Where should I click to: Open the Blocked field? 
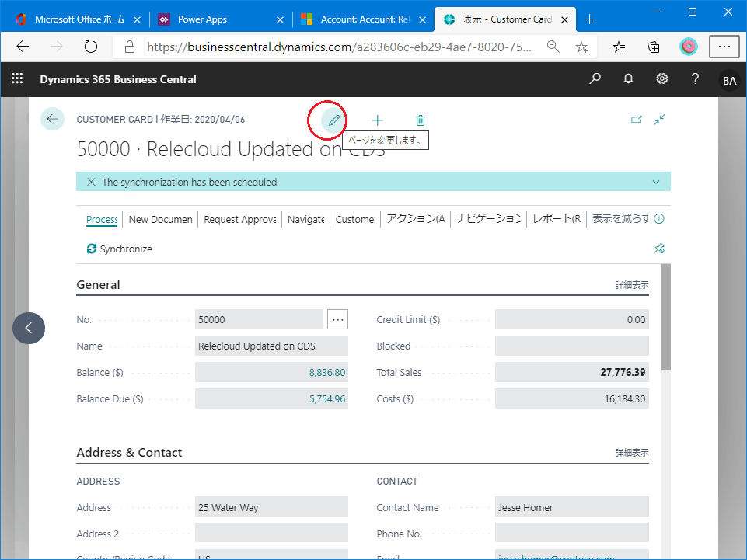coord(571,346)
